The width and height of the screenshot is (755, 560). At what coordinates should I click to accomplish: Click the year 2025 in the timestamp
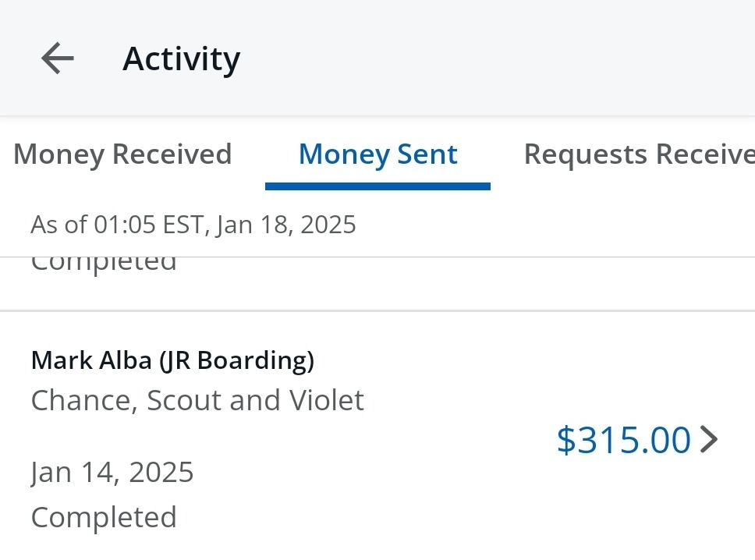tap(328, 225)
